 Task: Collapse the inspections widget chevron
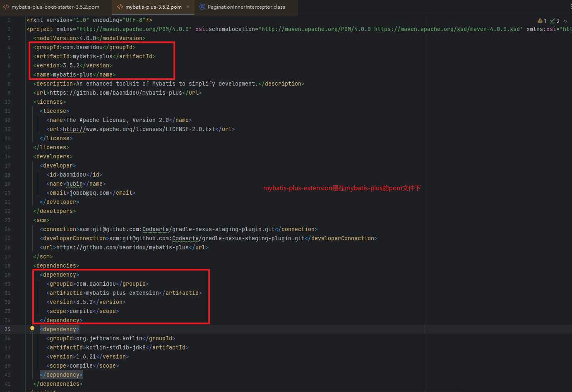pos(565,21)
